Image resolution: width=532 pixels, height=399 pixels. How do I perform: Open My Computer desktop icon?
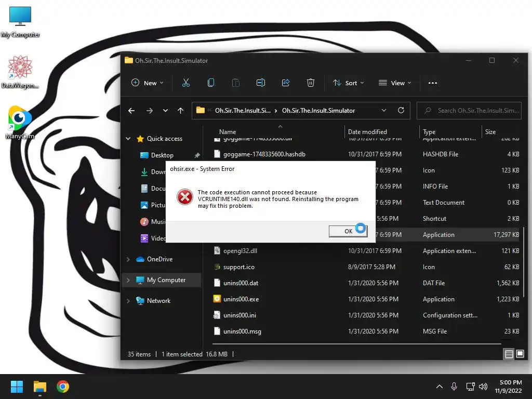(20, 22)
